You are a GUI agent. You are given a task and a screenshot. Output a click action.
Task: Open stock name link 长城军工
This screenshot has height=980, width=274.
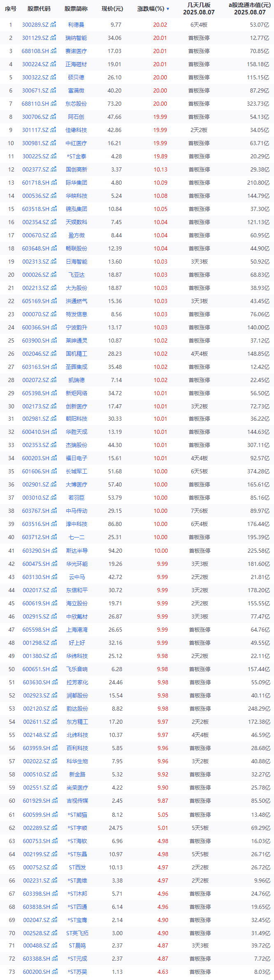pos(77,471)
